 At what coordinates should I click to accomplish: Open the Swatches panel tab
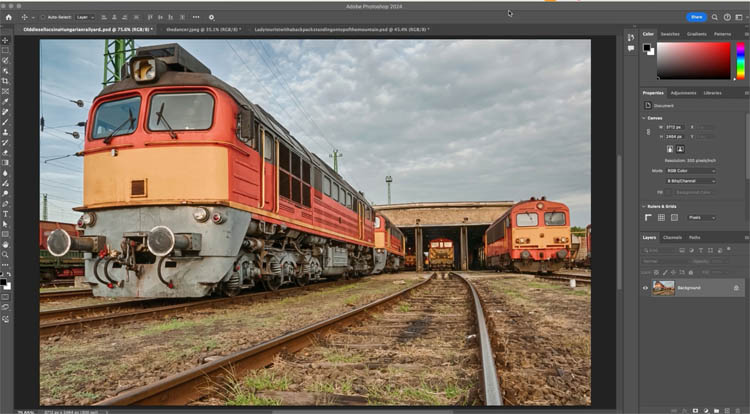click(x=670, y=34)
